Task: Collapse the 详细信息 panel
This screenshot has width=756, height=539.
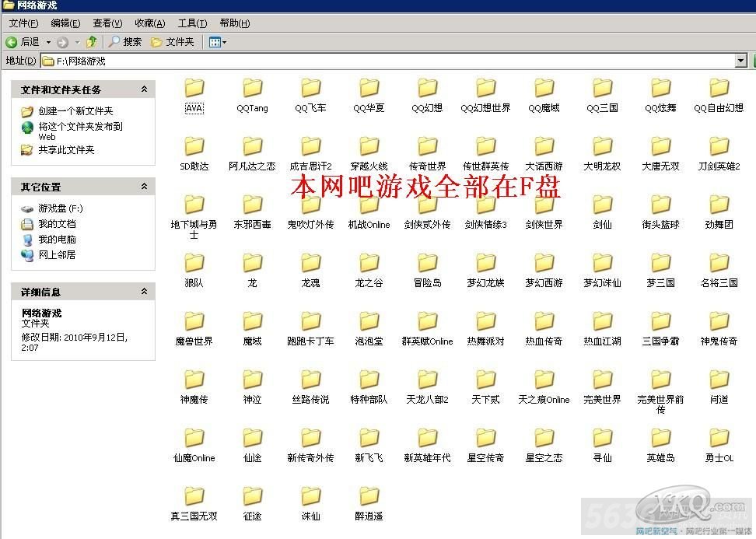Action: pos(144,291)
